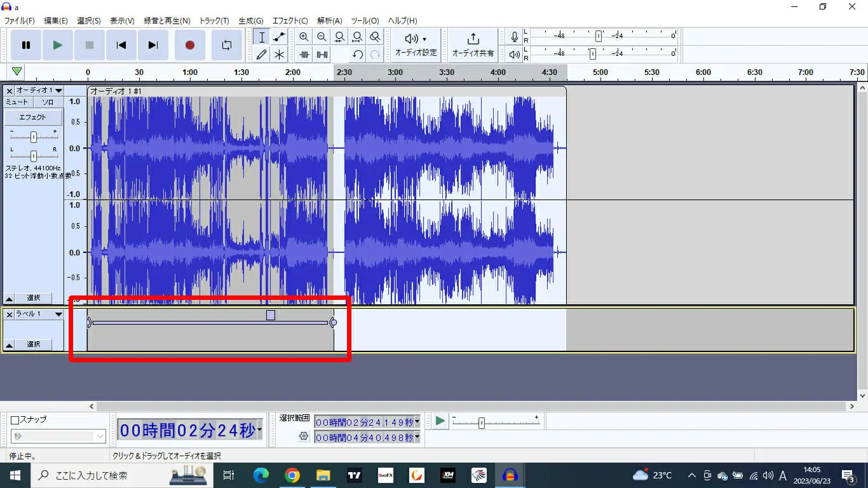Adjust the recording level slider
868x488 pixels.
[598, 36]
